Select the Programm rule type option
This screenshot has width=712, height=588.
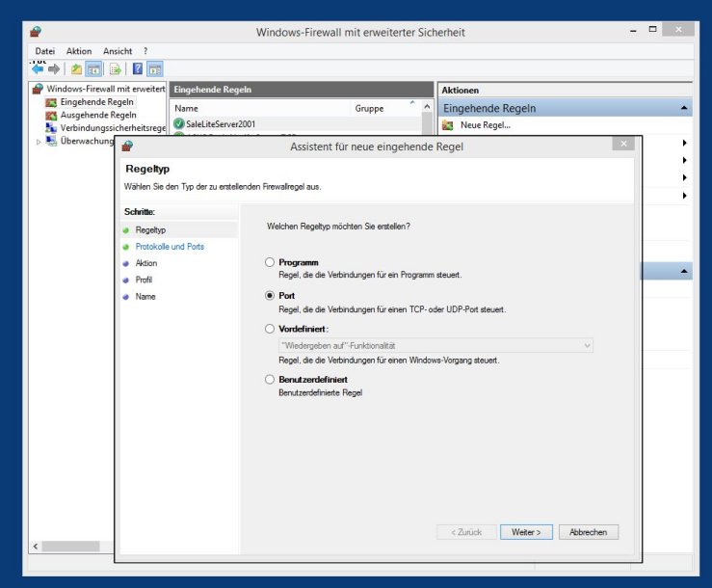click(270, 262)
